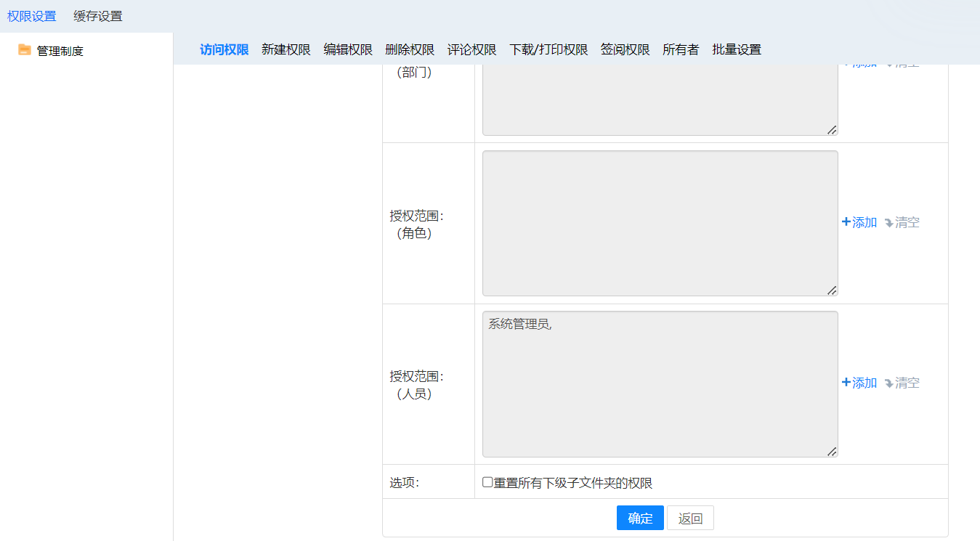
Task: Click resize handle of 人员 text area
Action: (x=832, y=451)
